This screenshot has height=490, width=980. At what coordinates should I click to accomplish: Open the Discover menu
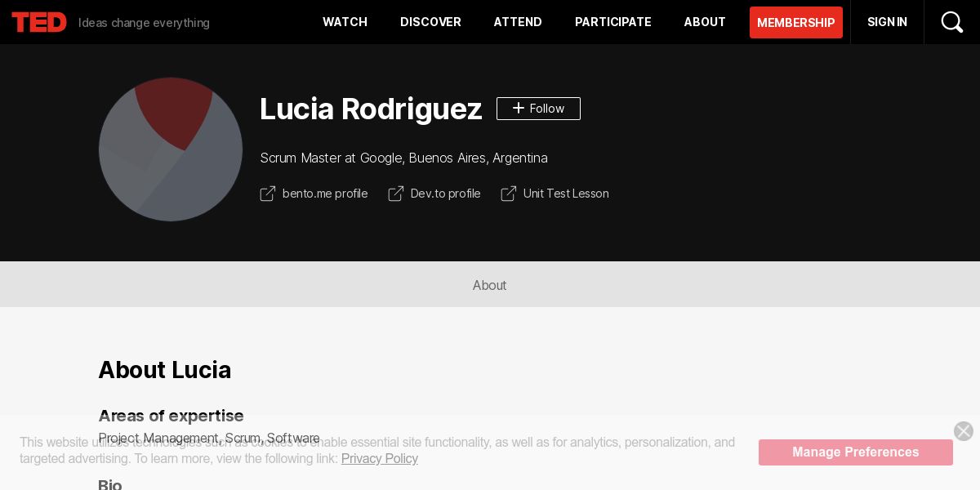click(x=430, y=22)
